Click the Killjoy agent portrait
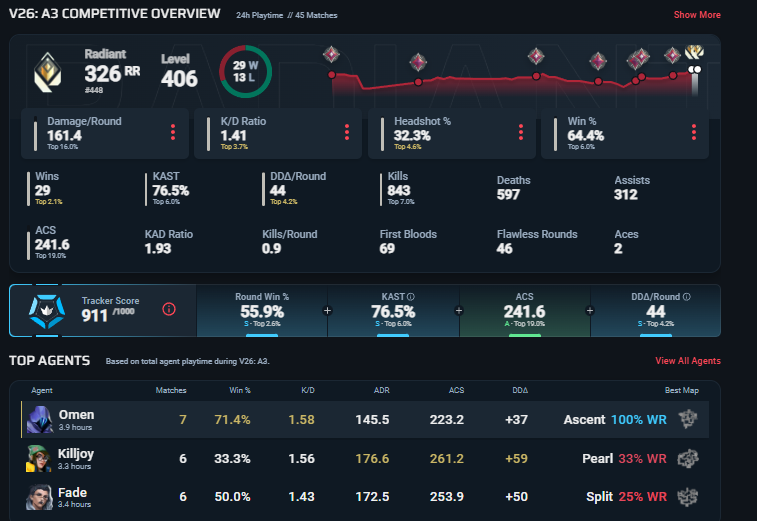 [39, 458]
